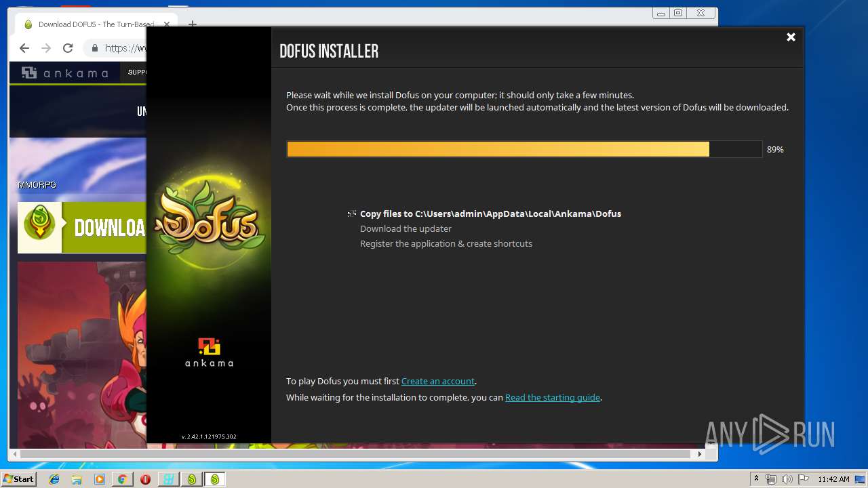
Task: Restore down the Chrome window
Action: [677, 13]
